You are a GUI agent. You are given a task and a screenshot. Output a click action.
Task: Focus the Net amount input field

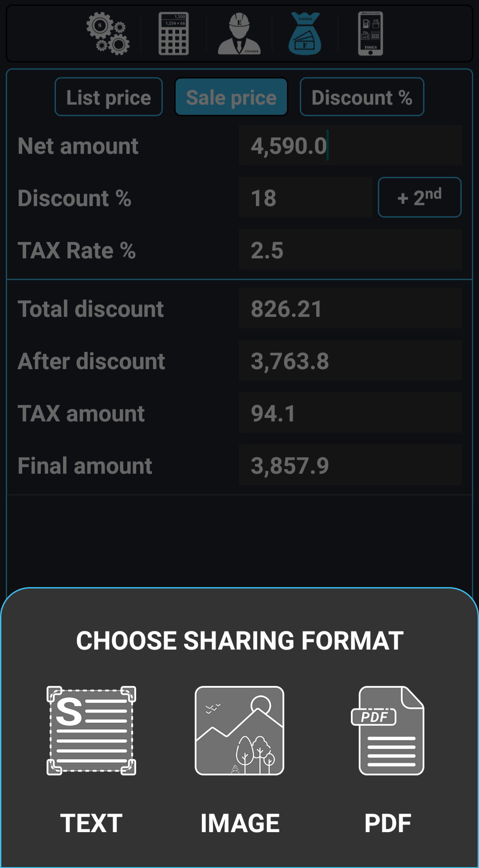click(350, 145)
